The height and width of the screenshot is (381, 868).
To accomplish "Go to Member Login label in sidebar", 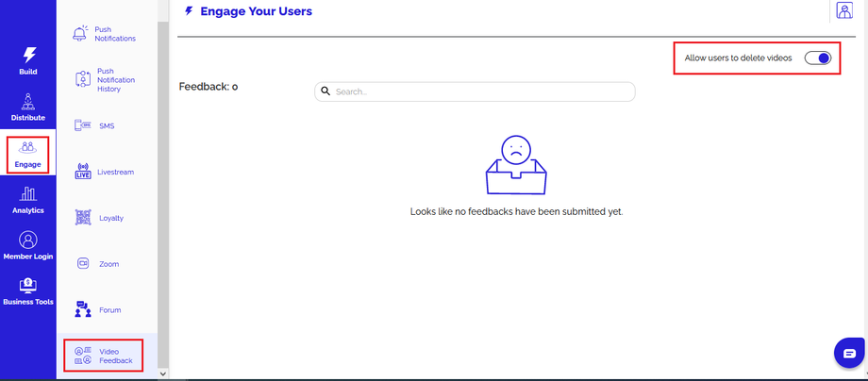I will (x=28, y=257).
